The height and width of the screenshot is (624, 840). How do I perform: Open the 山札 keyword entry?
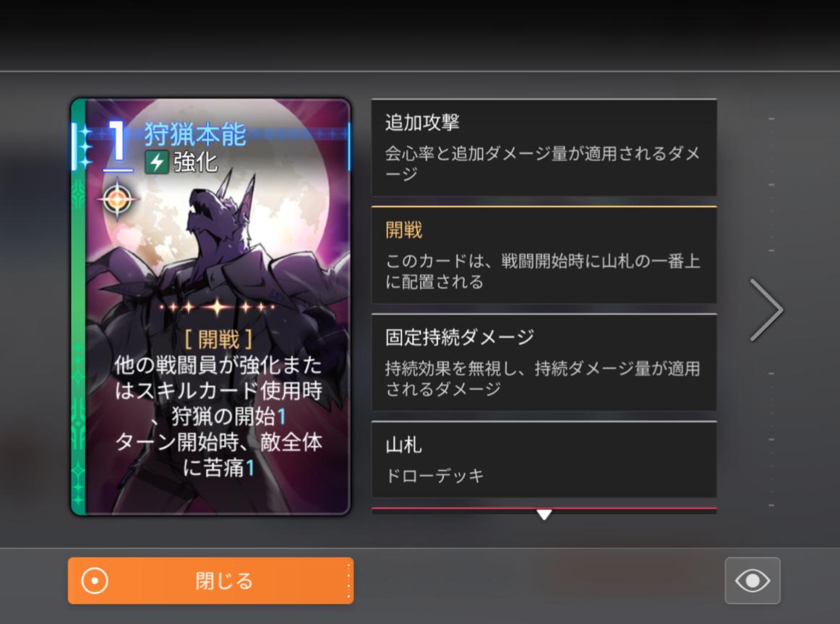[x=544, y=460]
